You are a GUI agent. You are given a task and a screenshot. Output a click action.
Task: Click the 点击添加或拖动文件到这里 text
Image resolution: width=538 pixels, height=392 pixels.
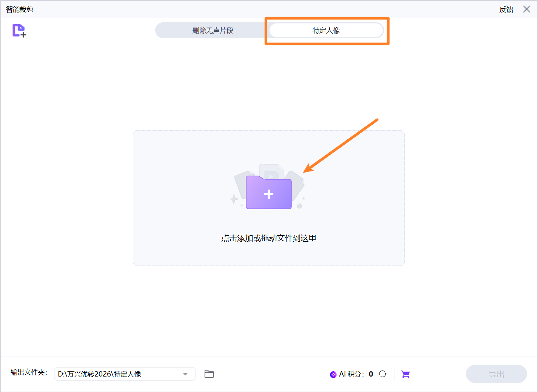[268, 238]
